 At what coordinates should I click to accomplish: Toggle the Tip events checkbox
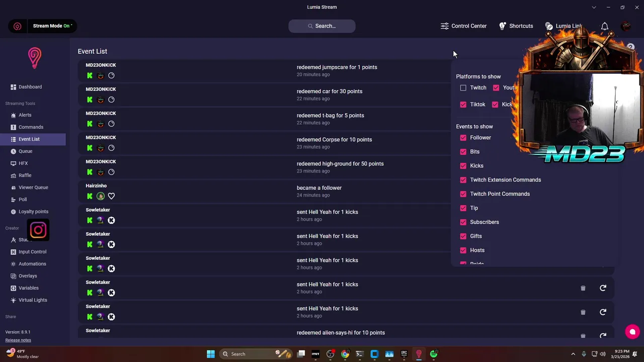[463, 208]
